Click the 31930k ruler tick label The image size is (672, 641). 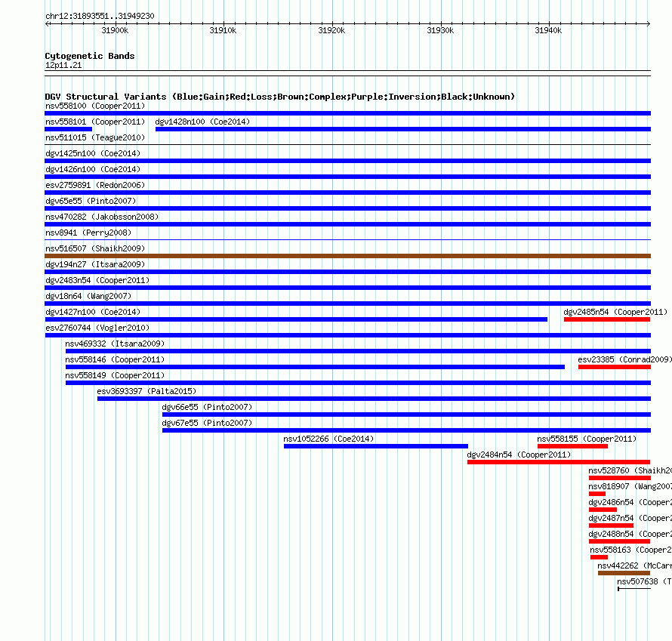(x=440, y=30)
